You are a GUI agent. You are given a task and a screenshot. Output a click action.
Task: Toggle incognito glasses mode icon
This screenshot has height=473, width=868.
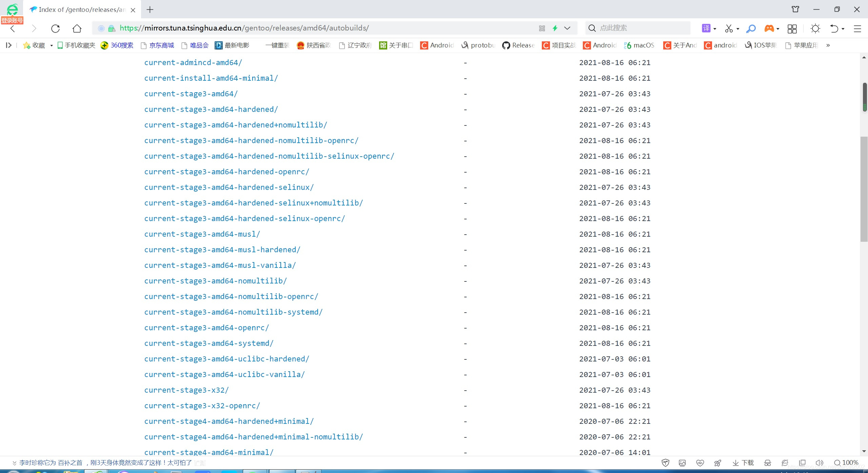tap(768, 463)
